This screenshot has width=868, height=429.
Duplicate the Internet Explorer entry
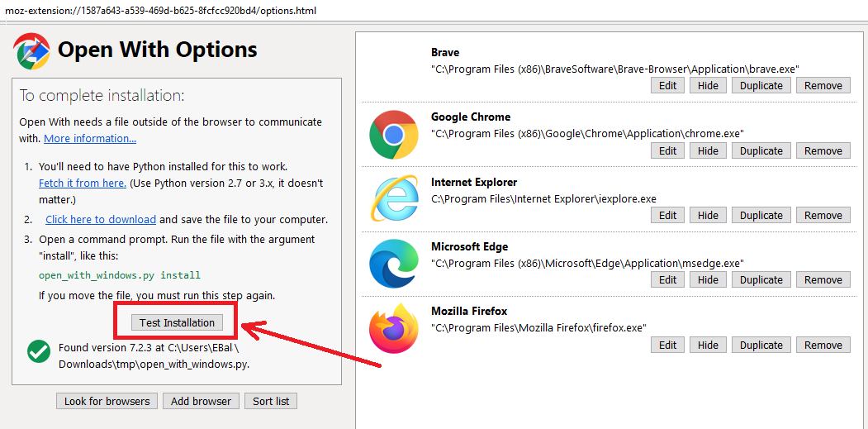pos(761,215)
